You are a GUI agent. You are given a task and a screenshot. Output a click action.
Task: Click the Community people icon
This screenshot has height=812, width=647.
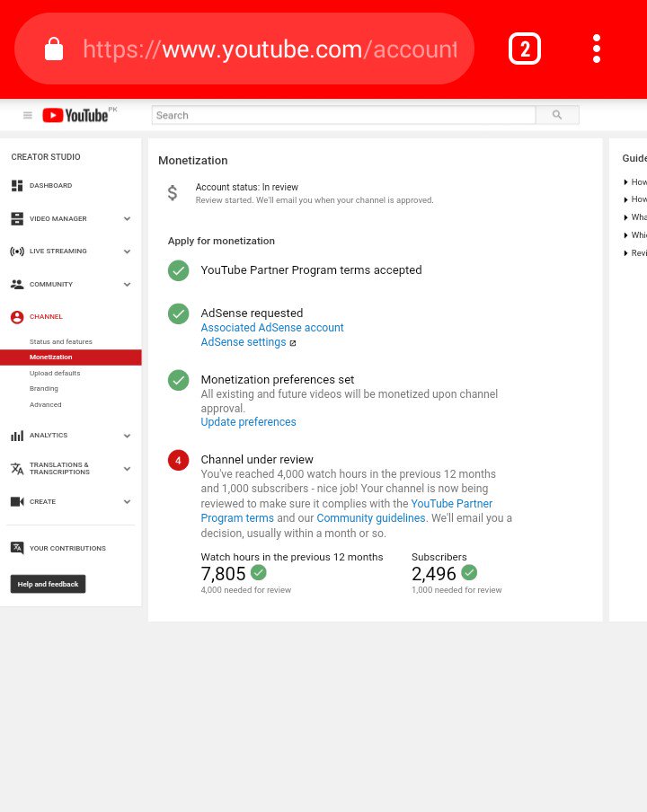click(x=17, y=285)
